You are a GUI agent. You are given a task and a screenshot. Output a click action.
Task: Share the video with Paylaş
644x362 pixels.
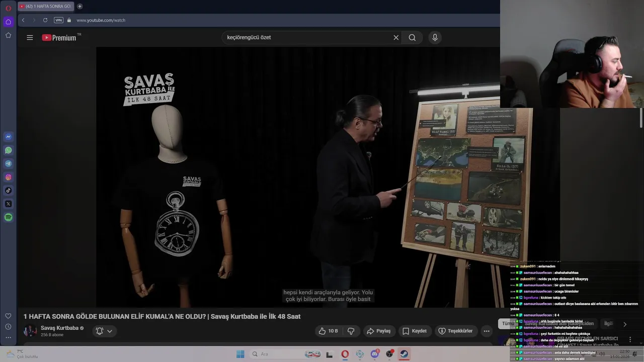coord(378,331)
